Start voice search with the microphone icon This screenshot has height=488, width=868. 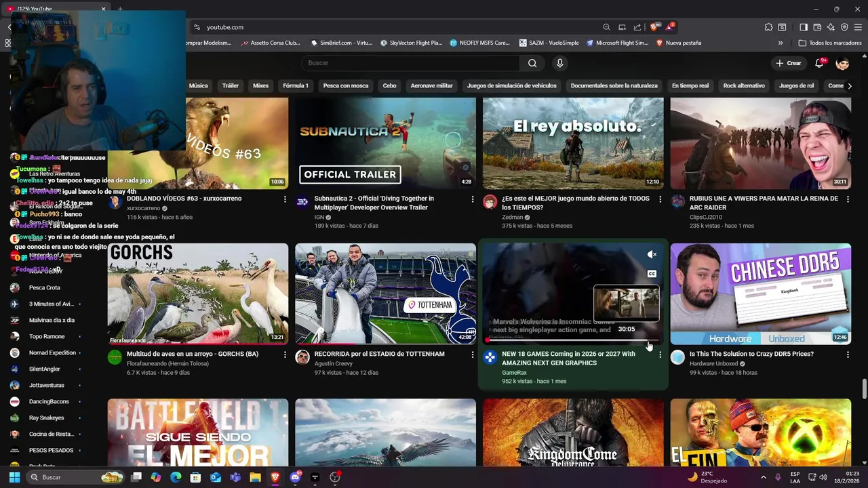point(559,63)
